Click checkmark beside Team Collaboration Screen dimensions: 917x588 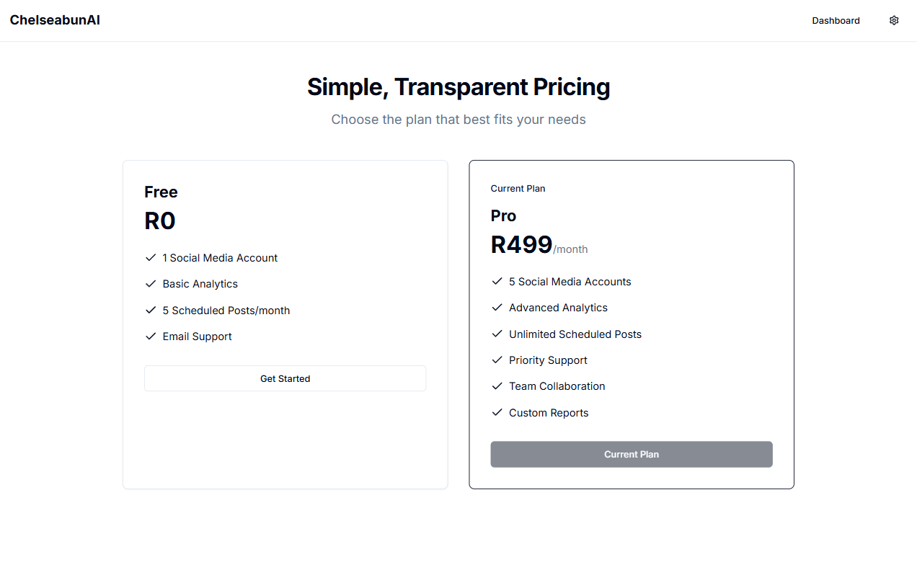point(497,386)
